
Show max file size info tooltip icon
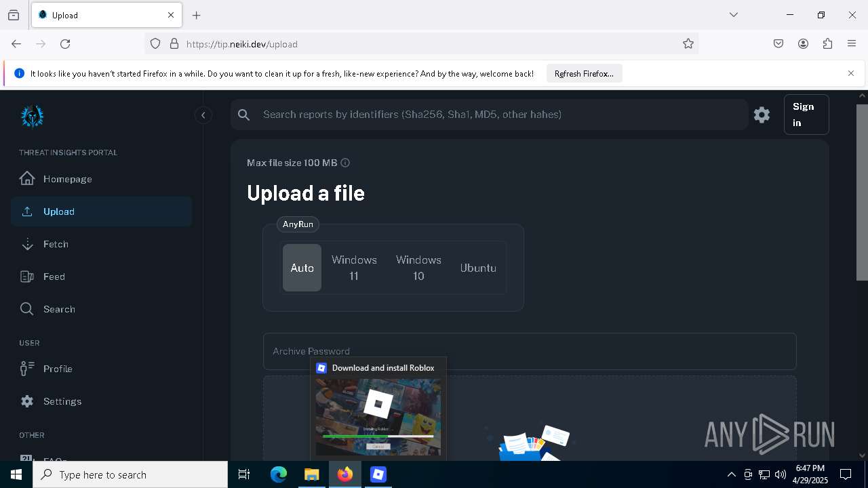pos(345,163)
